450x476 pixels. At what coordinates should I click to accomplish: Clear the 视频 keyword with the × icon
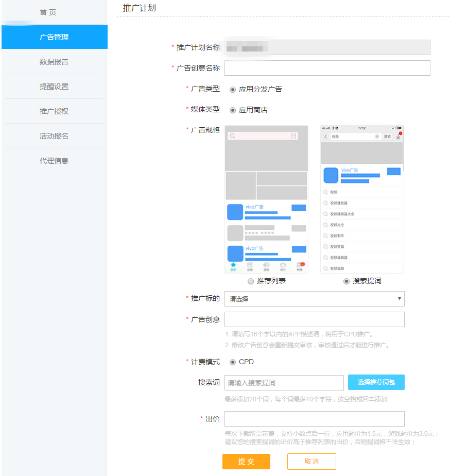(x=376, y=137)
